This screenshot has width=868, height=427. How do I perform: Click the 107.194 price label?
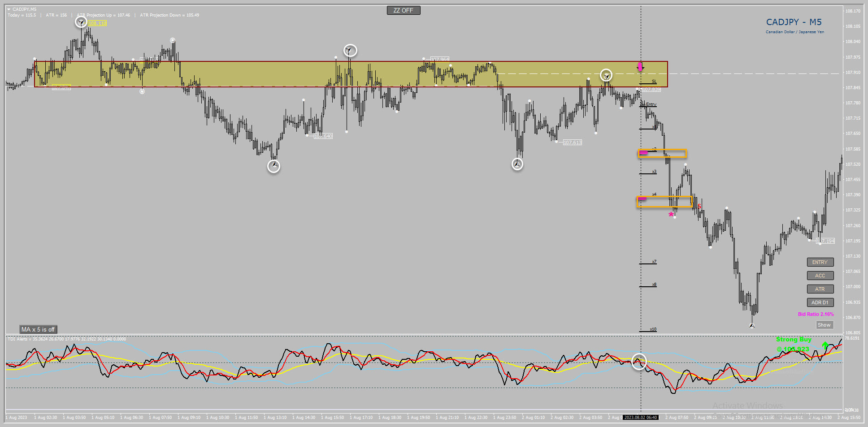[826, 241]
